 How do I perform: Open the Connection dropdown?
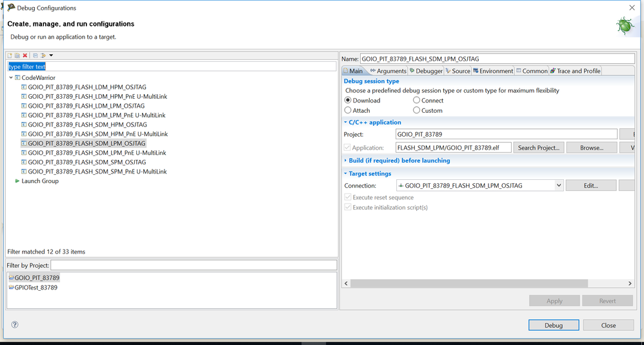point(559,186)
